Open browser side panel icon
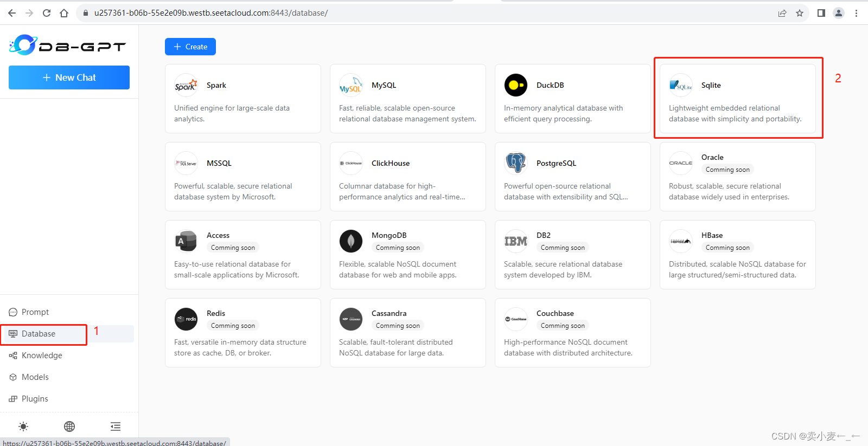 point(821,13)
